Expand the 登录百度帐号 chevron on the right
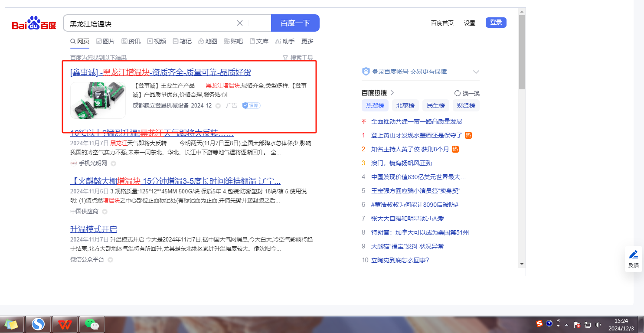 click(x=476, y=72)
